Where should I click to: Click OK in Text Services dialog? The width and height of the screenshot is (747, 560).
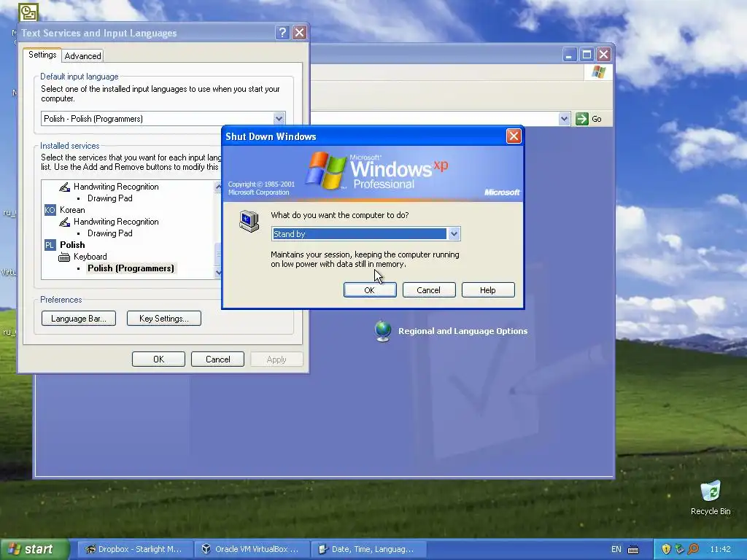pyautogui.click(x=158, y=359)
